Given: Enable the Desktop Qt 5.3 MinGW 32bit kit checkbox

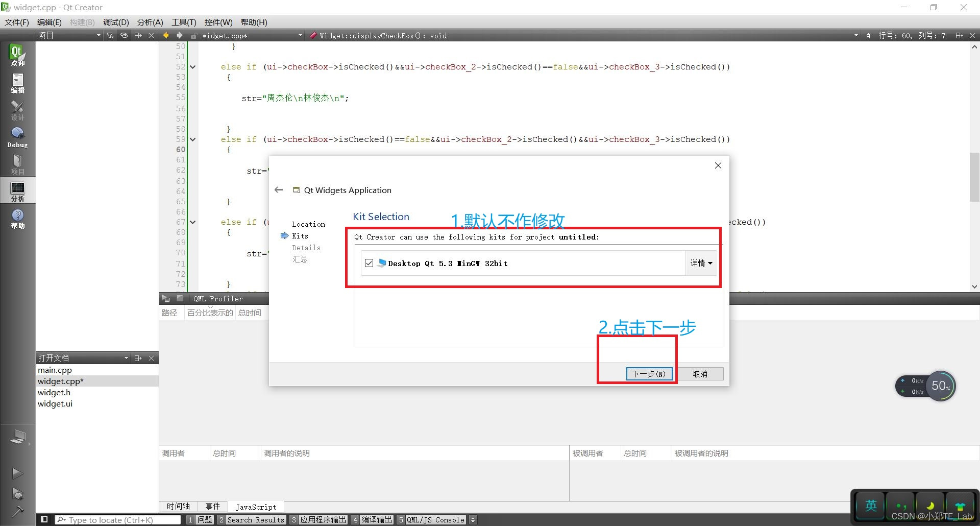Looking at the screenshot, I should pyautogui.click(x=369, y=262).
